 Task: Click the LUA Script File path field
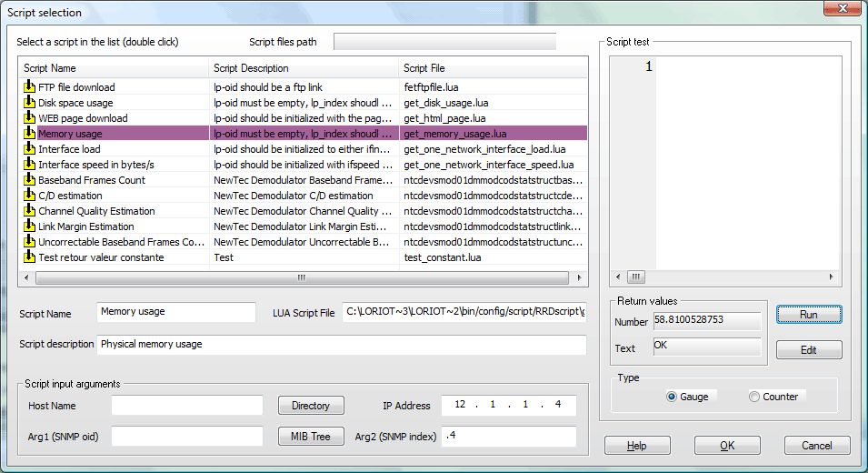[464, 312]
